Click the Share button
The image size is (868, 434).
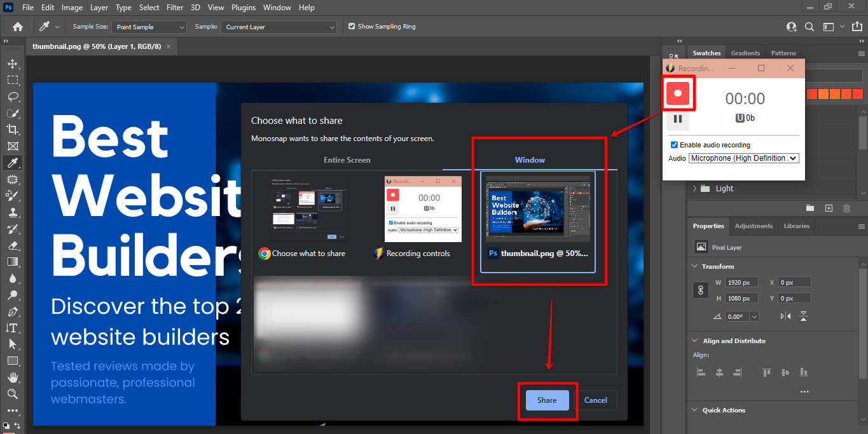click(547, 400)
